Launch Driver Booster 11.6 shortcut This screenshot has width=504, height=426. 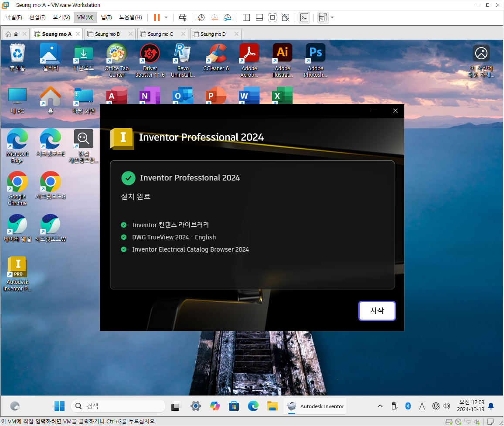click(x=150, y=61)
